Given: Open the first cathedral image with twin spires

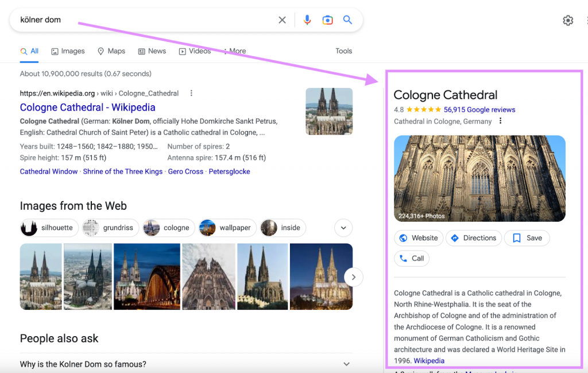Looking at the screenshot, I should (x=41, y=276).
